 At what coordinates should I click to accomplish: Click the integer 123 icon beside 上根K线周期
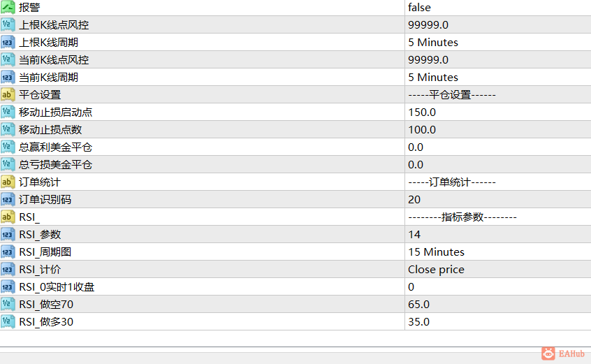pyautogui.click(x=8, y=42)
